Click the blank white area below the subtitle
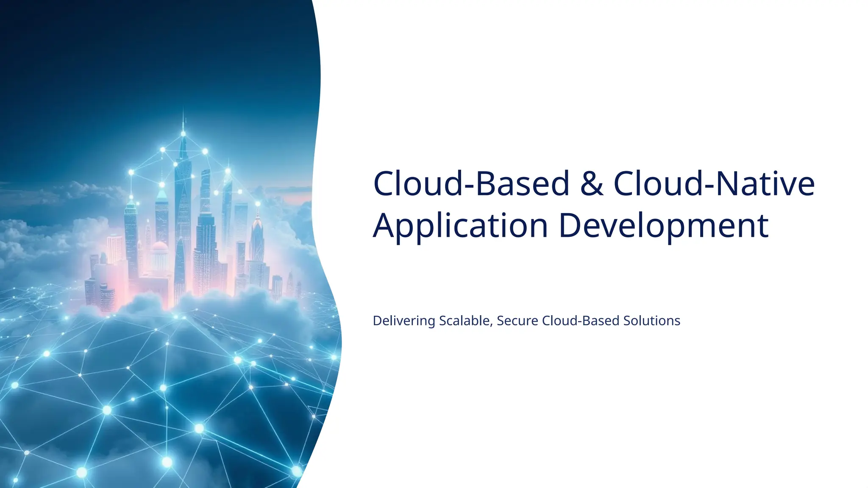Screen dimensions: 868x488 593,402
